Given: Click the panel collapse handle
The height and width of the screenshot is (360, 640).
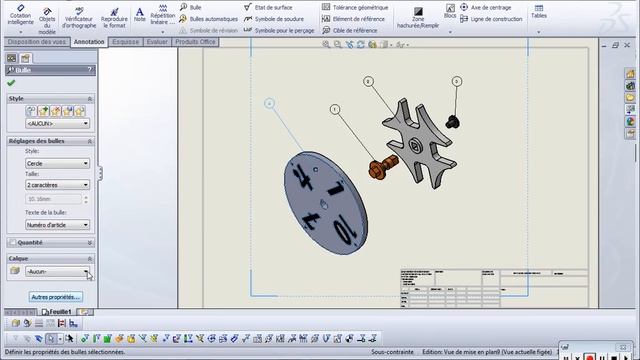Looking at the screenshot, I should (100, 173).
